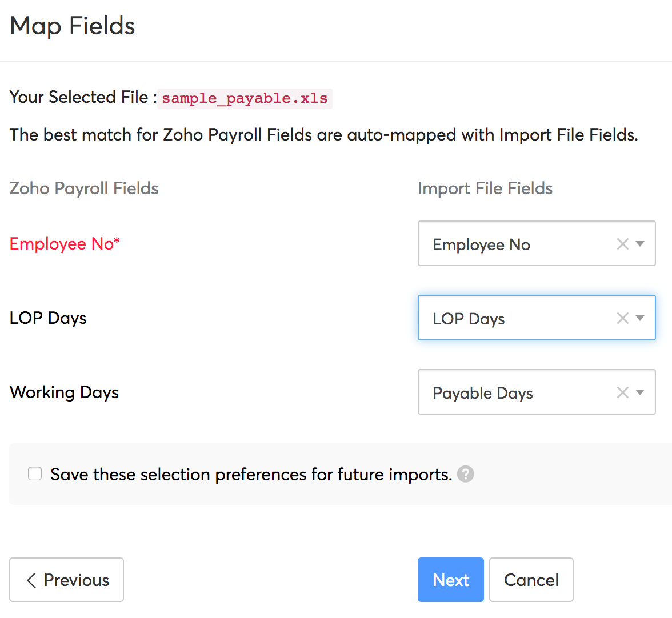Viewport: 672px width, 618px height.
Task: Clear the LOP Days import field selection
Action: tap(623, 318)
